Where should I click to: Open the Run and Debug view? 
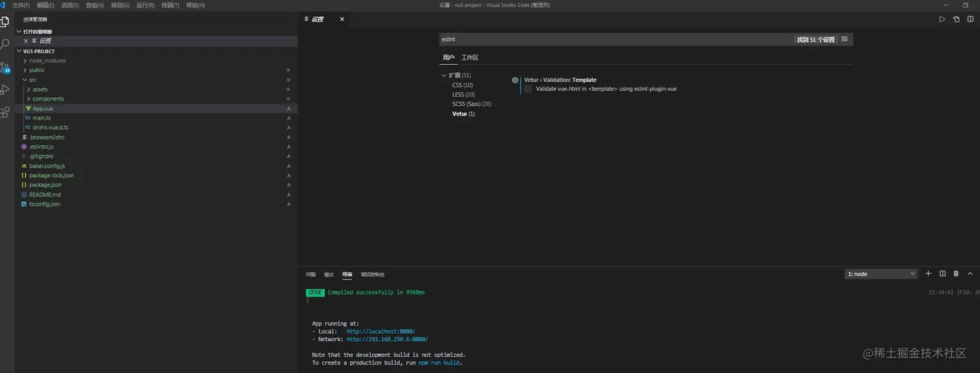(x=5, y=90)
